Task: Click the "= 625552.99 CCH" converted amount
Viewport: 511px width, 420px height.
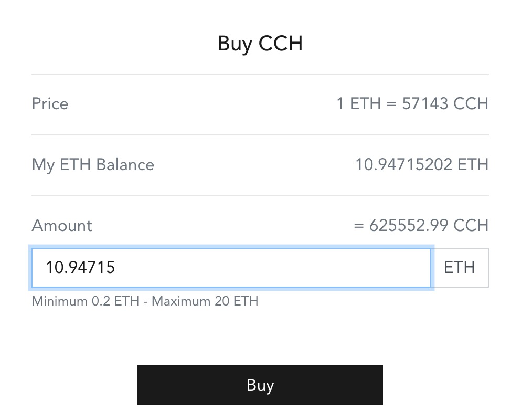Action: [x=421, y=225]
